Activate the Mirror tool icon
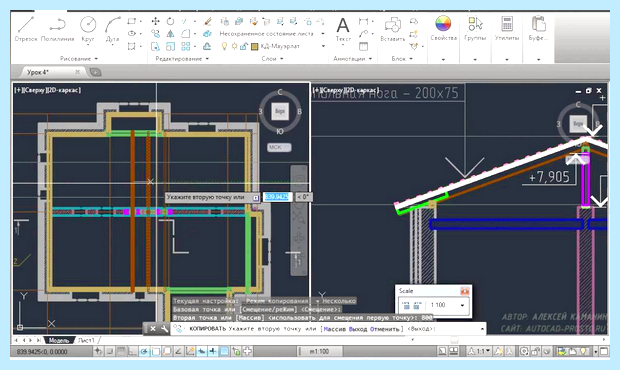 tap(170, 34)
